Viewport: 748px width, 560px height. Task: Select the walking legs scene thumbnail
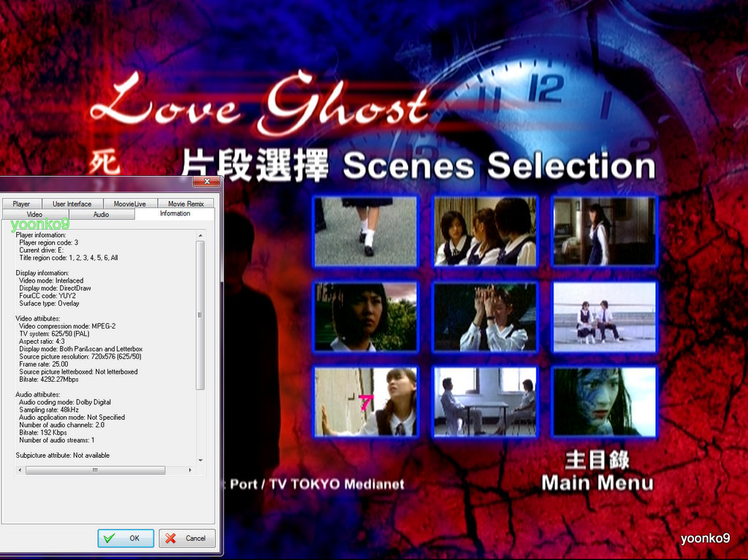pyautogui.click(x=365, y=232)
